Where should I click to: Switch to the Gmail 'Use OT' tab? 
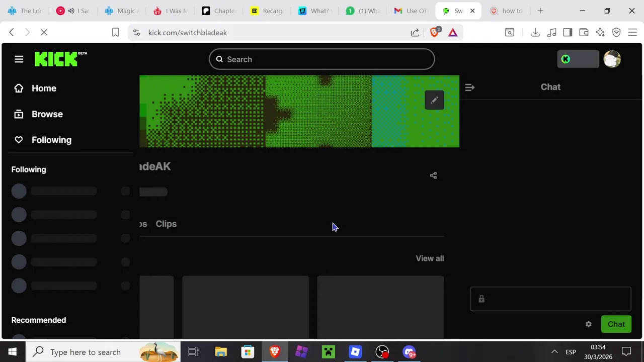411,11
